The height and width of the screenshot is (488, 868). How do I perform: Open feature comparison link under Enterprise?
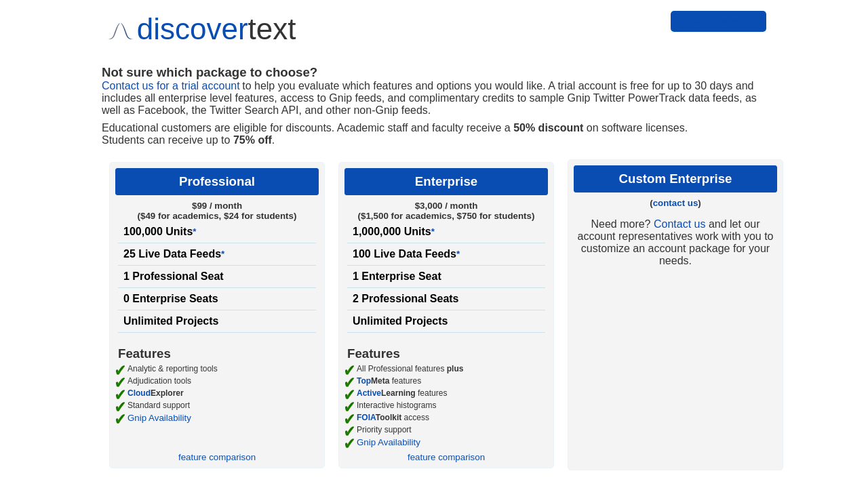[x=446, y=457]
